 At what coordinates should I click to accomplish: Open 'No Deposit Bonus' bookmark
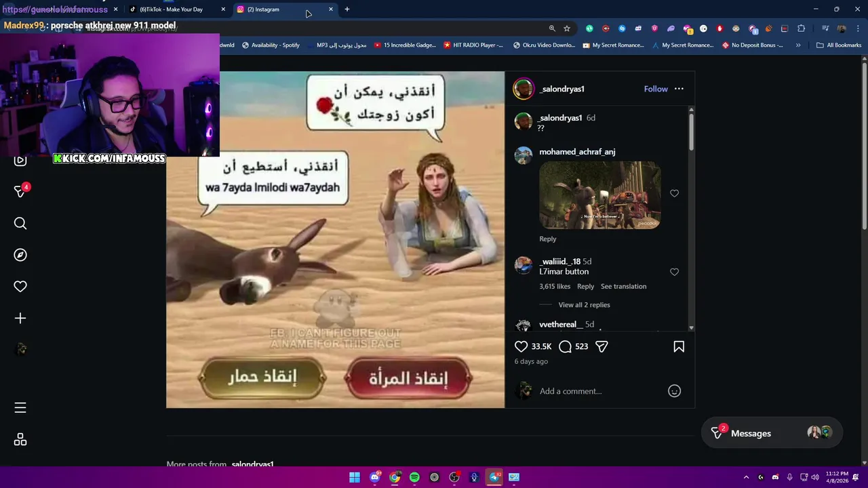tap(753, 45)
